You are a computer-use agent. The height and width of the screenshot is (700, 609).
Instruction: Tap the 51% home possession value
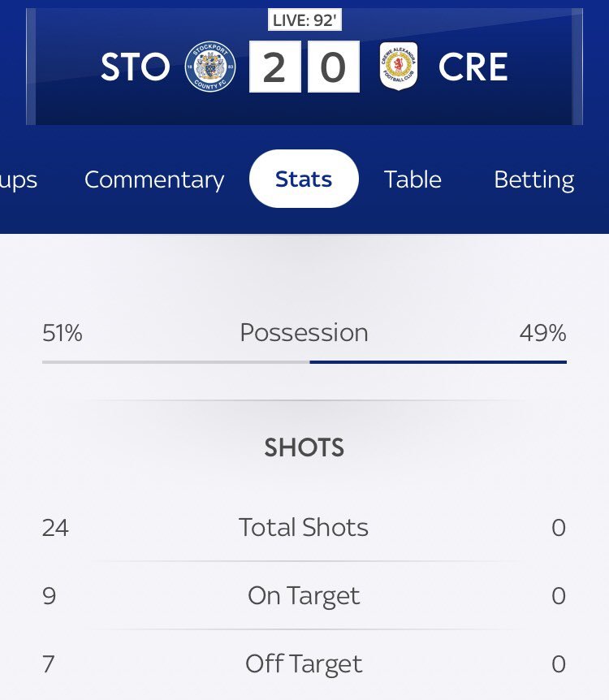click(63, 333)
